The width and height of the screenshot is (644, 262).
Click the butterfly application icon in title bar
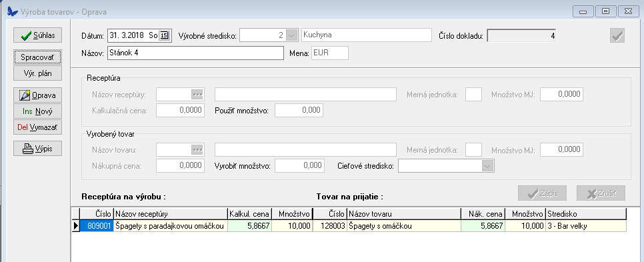(x=13, y=11)
